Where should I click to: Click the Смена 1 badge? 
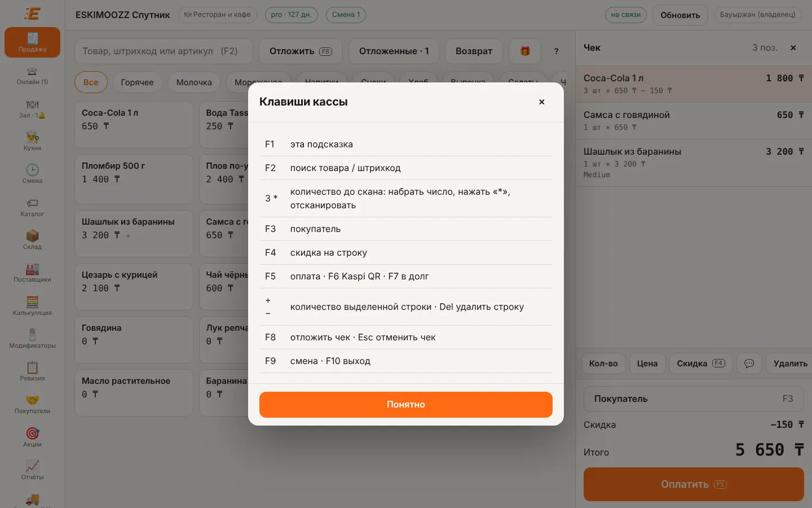346,15
